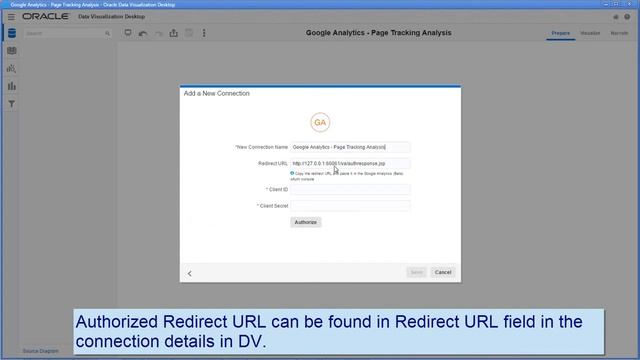The image size is (640, 360).
Task: Go back using the dialog back arrow
Action: (190, 273)
